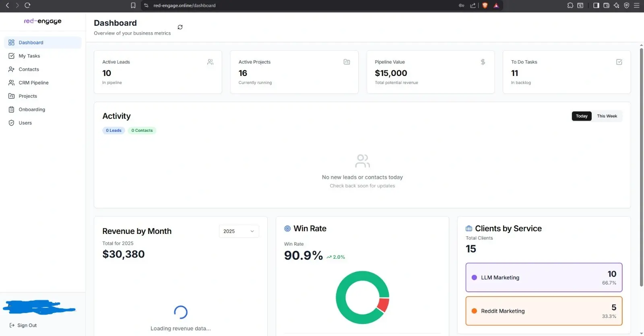The width and height of the screenshot is (644, 336).
Task: Go forward using browser forward arrow
Action: (17, 5)
